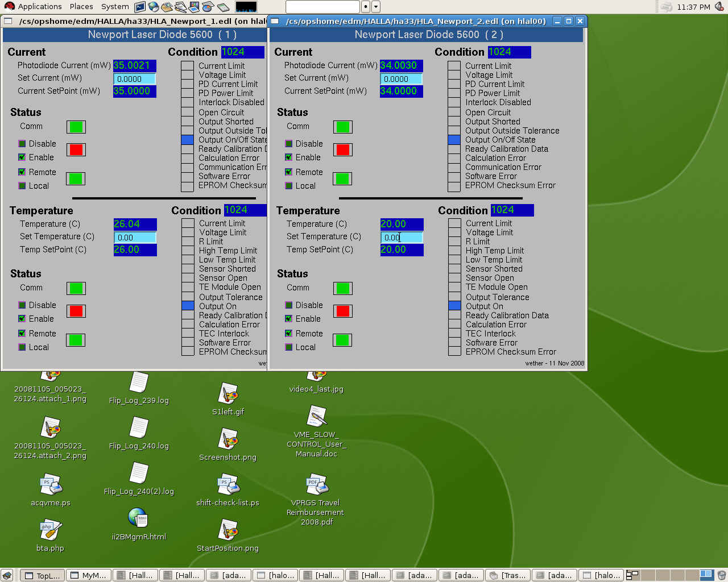Open the spreadsheet chart panel icon
Viewport: 728px width, 582px height.
pyautogui.click(x=208, y=7)
